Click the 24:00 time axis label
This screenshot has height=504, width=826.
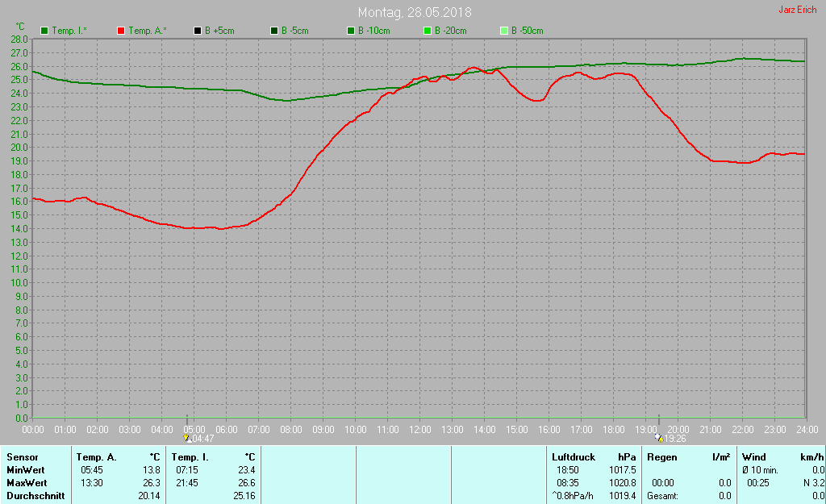tap(807, 430)
